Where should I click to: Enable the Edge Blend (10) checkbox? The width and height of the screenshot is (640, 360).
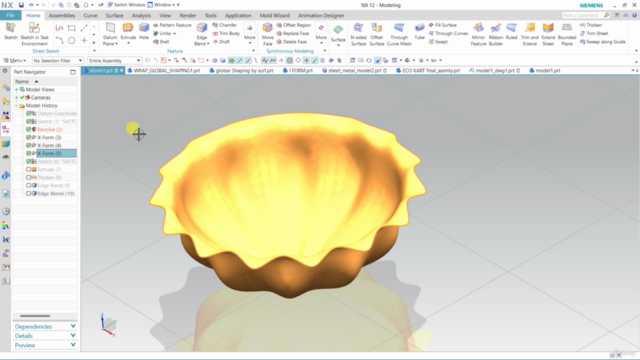29,193
